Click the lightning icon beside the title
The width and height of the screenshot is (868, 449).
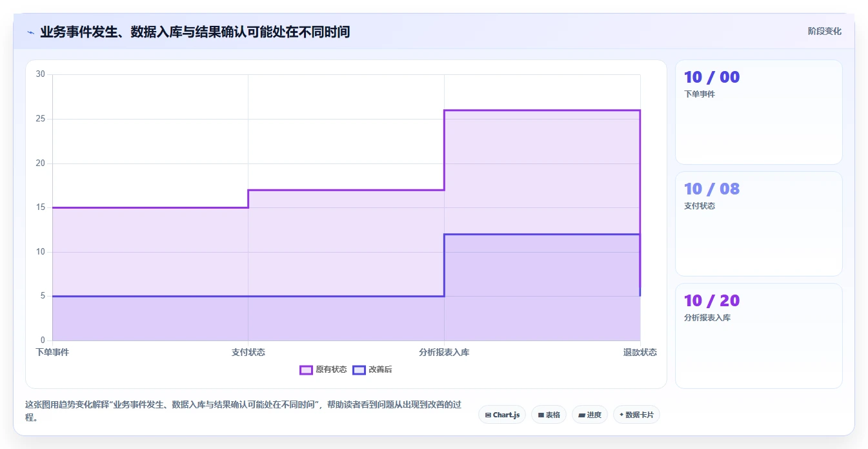pos(30,32)
